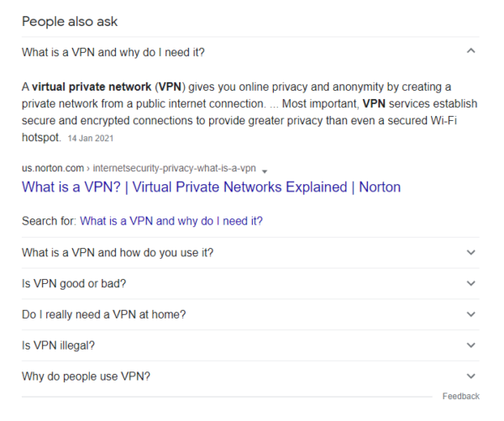Collapse the question 'What is a VPN and why do I need it?'
504x421 pixels.
click(x=250, y=52)
